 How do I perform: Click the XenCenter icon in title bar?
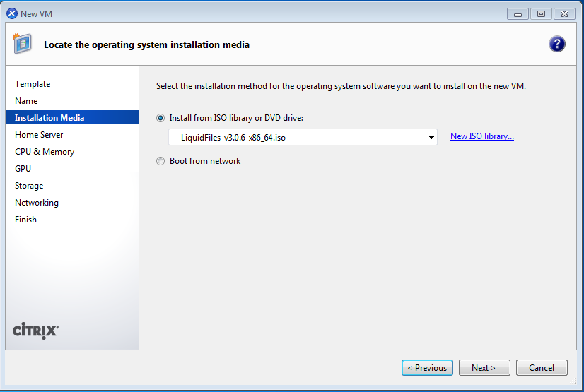point(11,13)
